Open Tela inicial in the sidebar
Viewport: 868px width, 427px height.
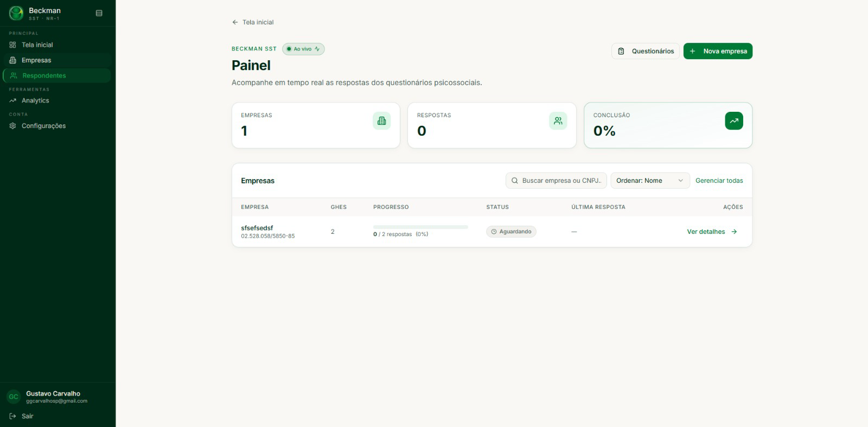coord(57,45)
